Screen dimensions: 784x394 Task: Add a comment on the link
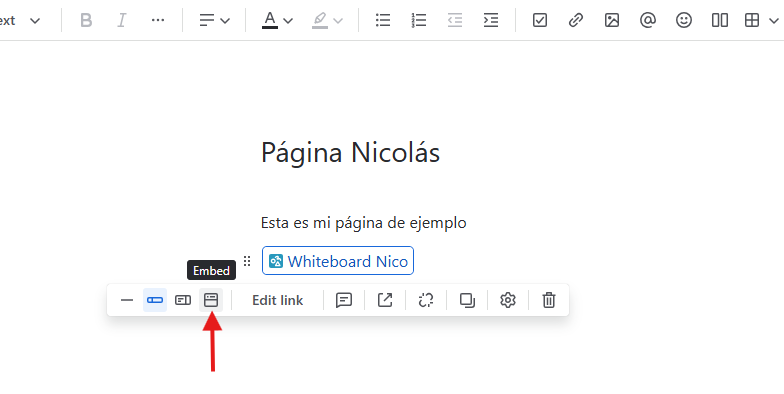pyautogui.click(x=344, y=300)
